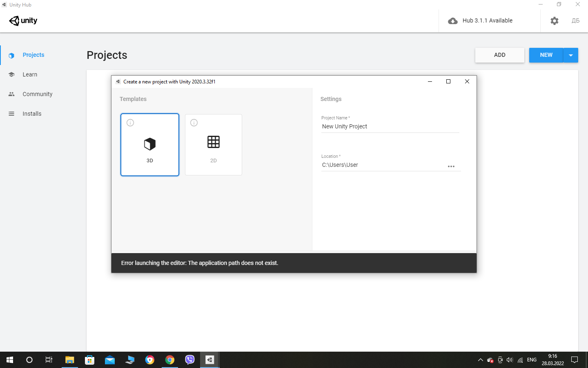Click the Learn graduation cap icon
Screen dimensions: 588x368
(11, 74)
